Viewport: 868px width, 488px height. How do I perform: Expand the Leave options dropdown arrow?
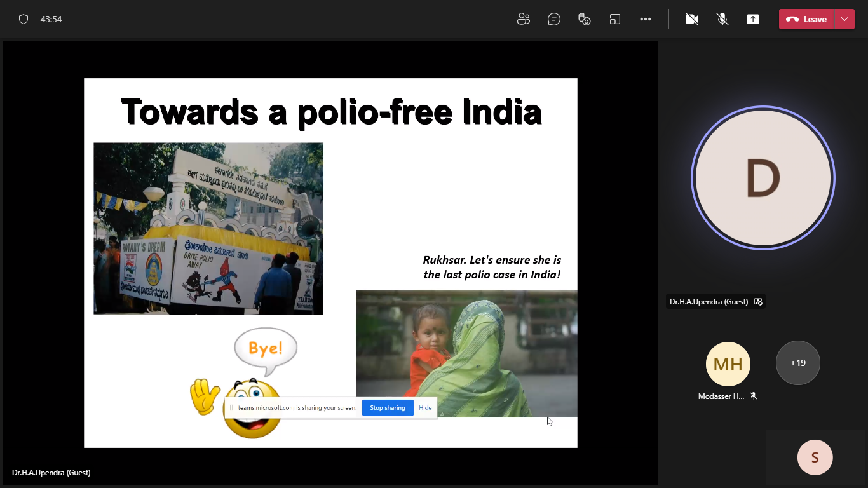[844, 19]
